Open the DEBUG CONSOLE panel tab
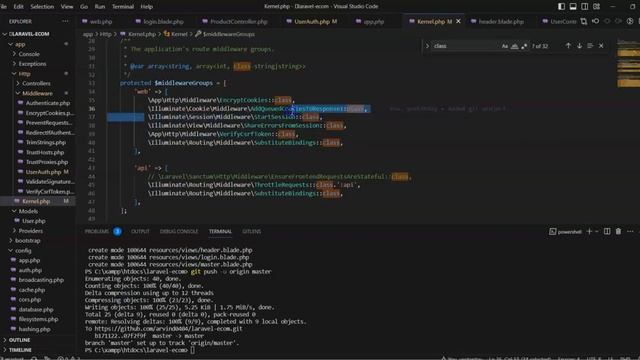640x360 pixels. pyautogui.click(x=179, y=231)
